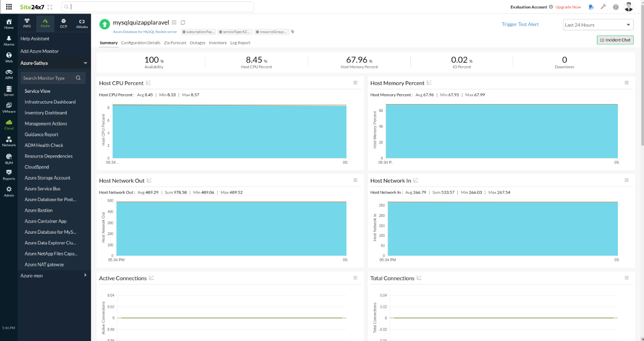The height and width of the screenshot is (341, 644).
Task: Open Inventory Dashboard in the sidebar
Action: pos(46,113)
